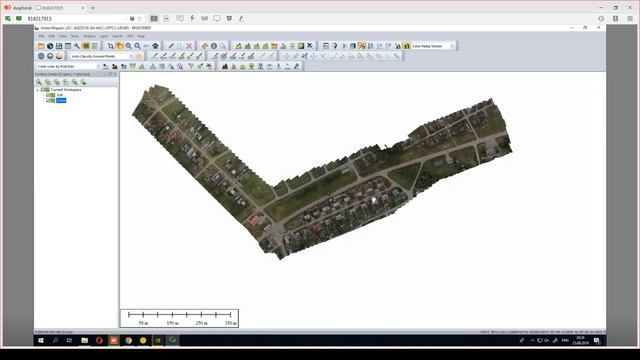Click the AnyDesk keyboard icon
640x360 pixels.
204,18
